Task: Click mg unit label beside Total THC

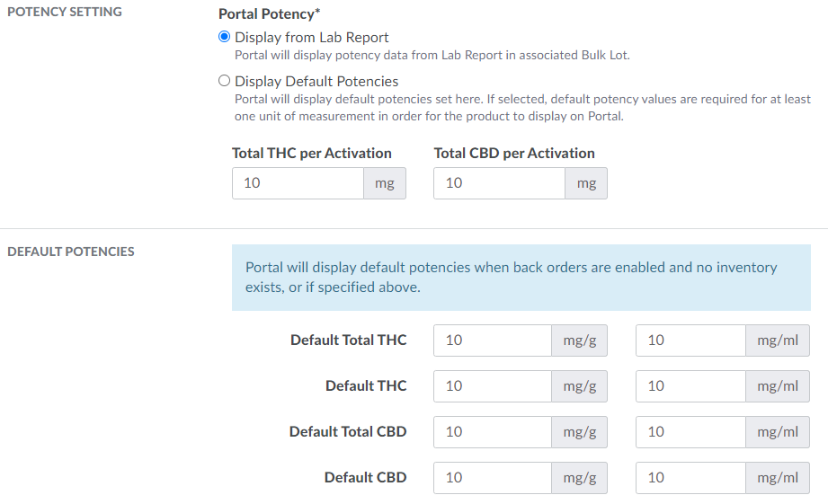Action: (385, 183)
